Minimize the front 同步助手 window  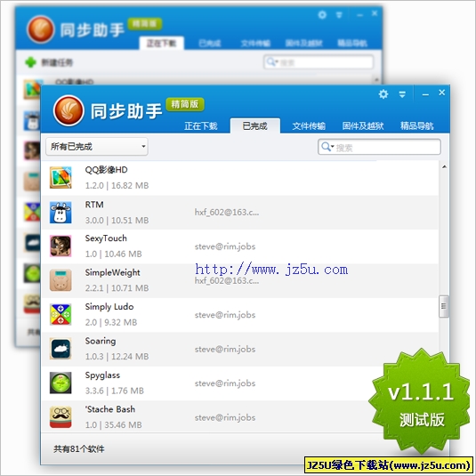[x=425, y=94]
